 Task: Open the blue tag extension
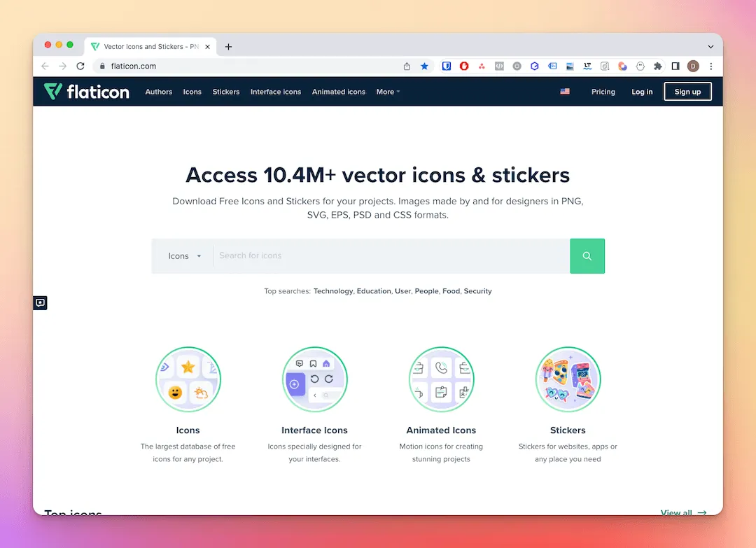[x=552, y=66]
